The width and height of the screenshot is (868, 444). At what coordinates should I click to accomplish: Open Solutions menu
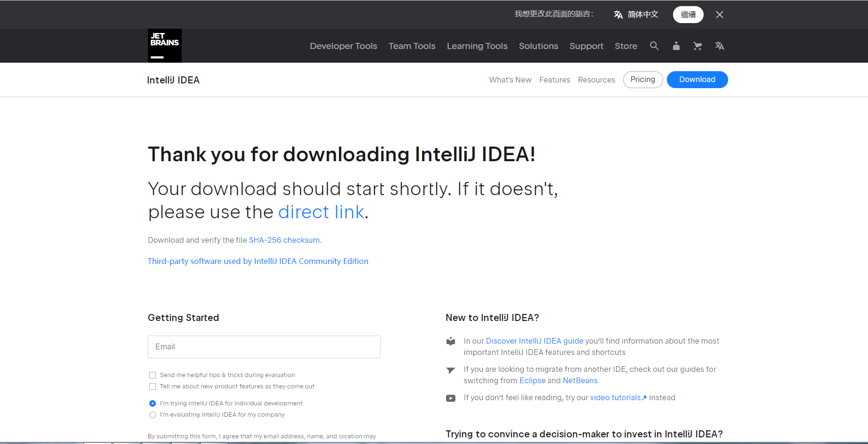click(x=538, y=46)
